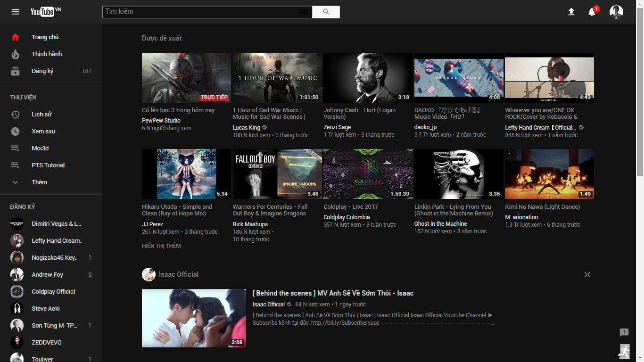Click the Ghost in the Machine channel name
Viewport: 644px width, 362px height.
click(440, 224)
